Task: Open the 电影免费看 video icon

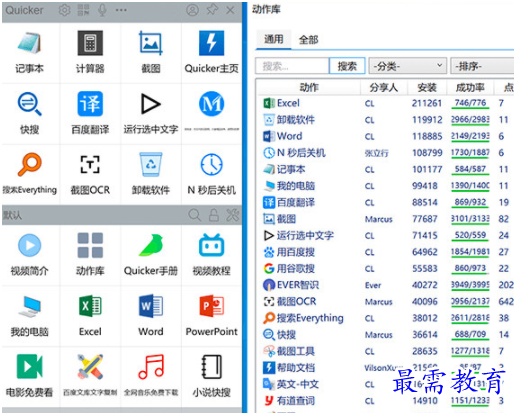Action: click(x=29, y=366)
